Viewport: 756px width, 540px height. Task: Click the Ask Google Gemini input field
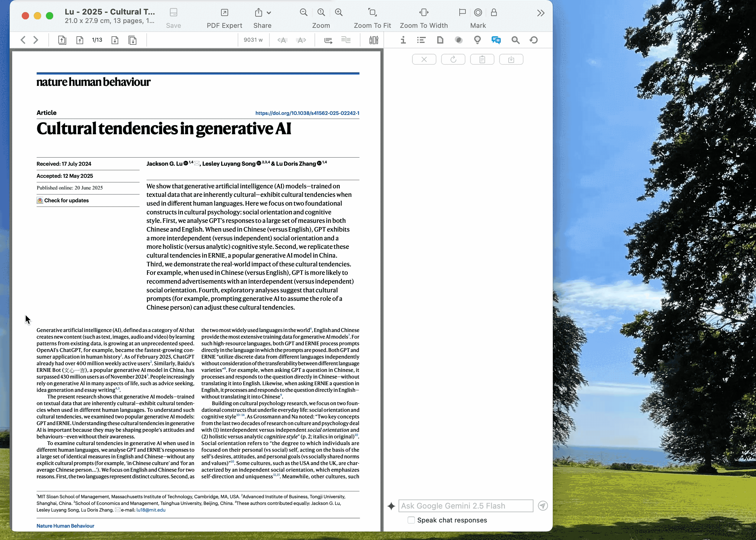(466, 506)
